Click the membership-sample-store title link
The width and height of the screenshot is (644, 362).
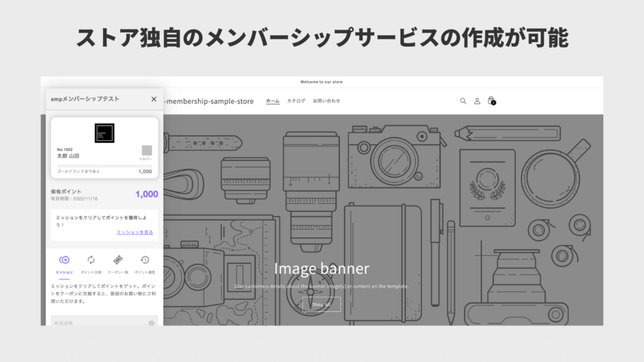click(x=209, y=101)
